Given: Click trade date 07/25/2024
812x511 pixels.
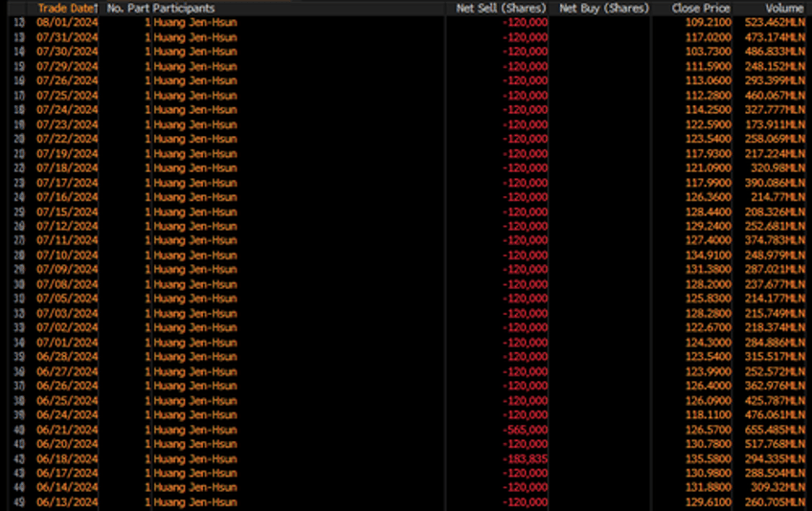Looking at the screenshot, I should tap(67, 96).
